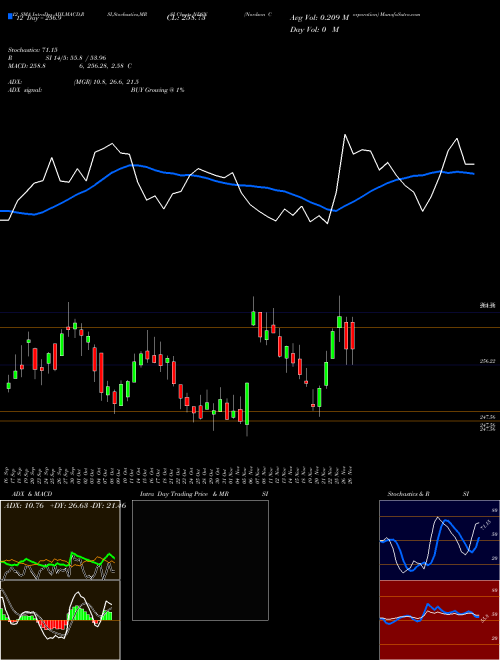500x660 pixels.
Task: Open the empty intraday trading price panel
Action: [x=200, y=560]
